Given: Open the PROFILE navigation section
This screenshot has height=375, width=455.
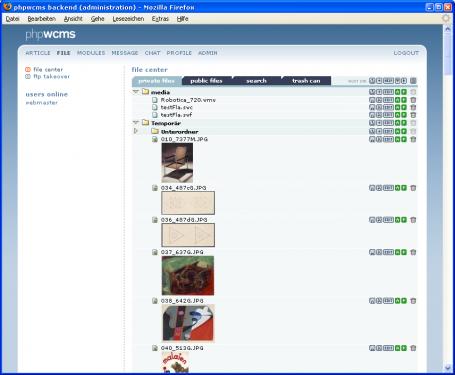Looking at the screenshot, I should coord(179,53).
